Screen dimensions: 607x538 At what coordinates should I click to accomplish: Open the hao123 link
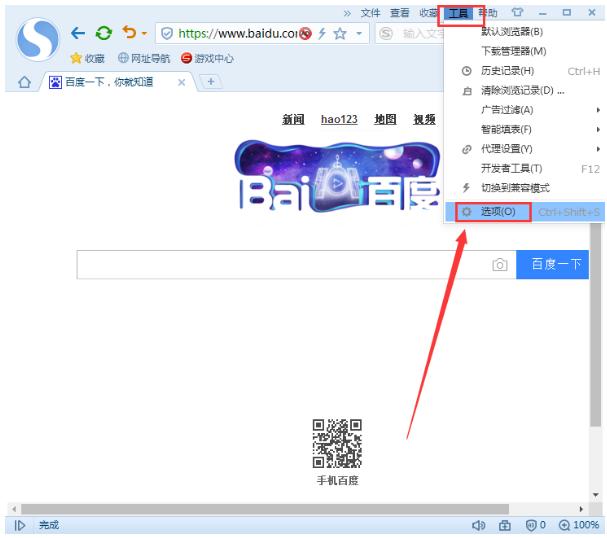click(339, 119)
